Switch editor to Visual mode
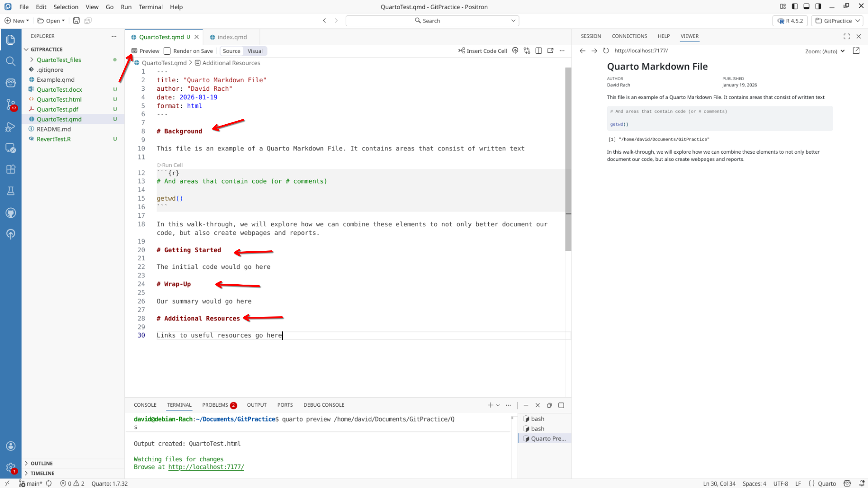The height and width of the screenshot is (488, 868). pos(255,51)
